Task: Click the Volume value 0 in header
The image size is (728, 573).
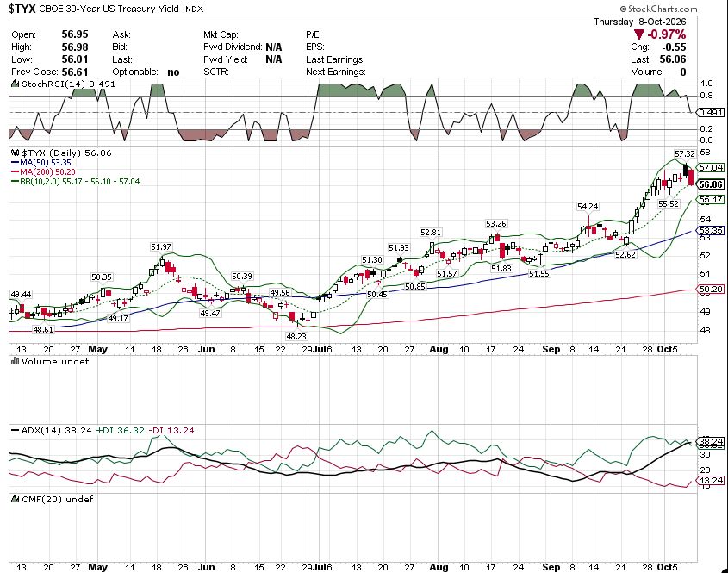Action: coord(683,72)
